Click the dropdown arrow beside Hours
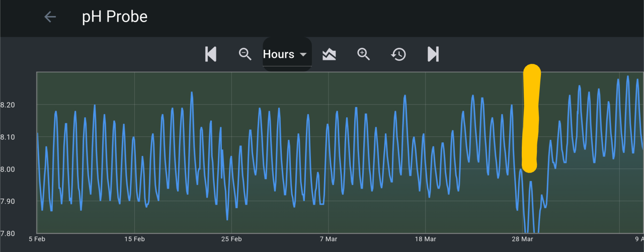Image resolution: width=644 pixels, height=252 pixels. point(303,54)
